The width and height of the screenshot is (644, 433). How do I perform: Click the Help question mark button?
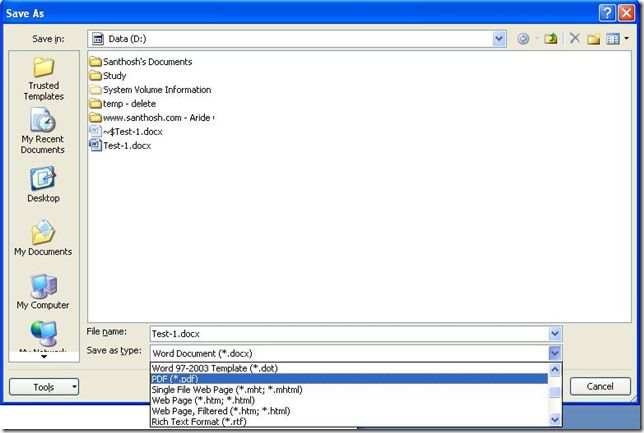pos(607,13)
